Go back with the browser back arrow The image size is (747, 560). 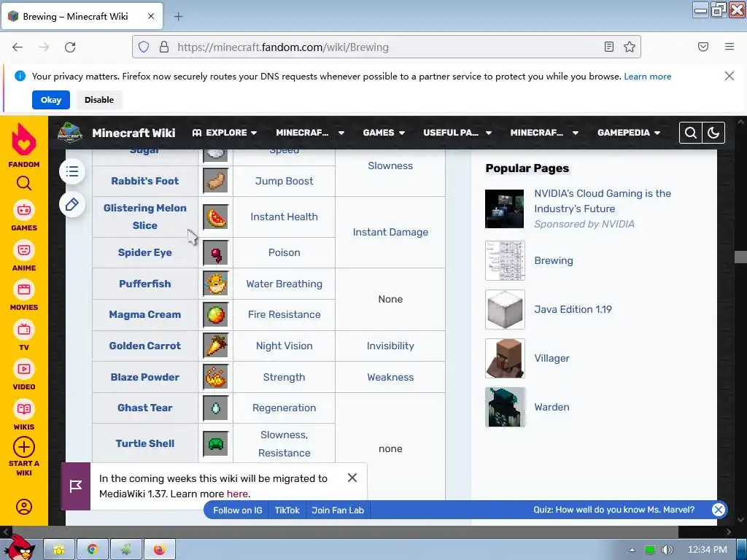point(18,47)
